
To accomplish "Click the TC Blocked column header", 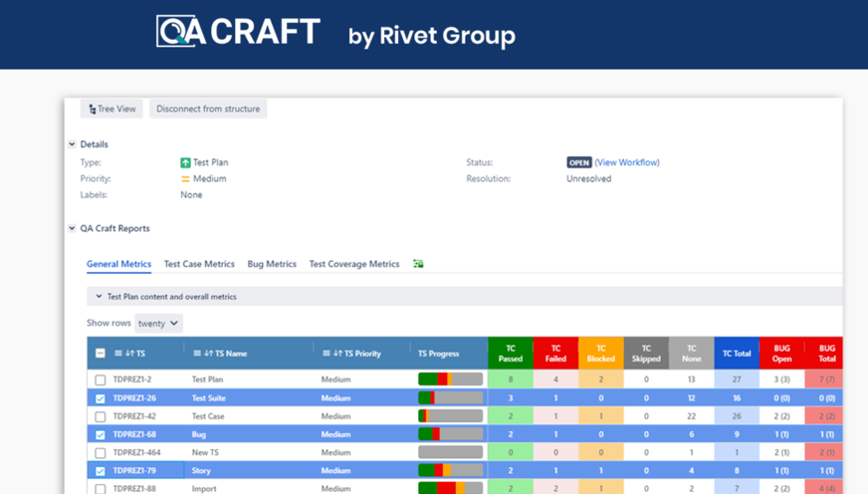I will [601, 354].
